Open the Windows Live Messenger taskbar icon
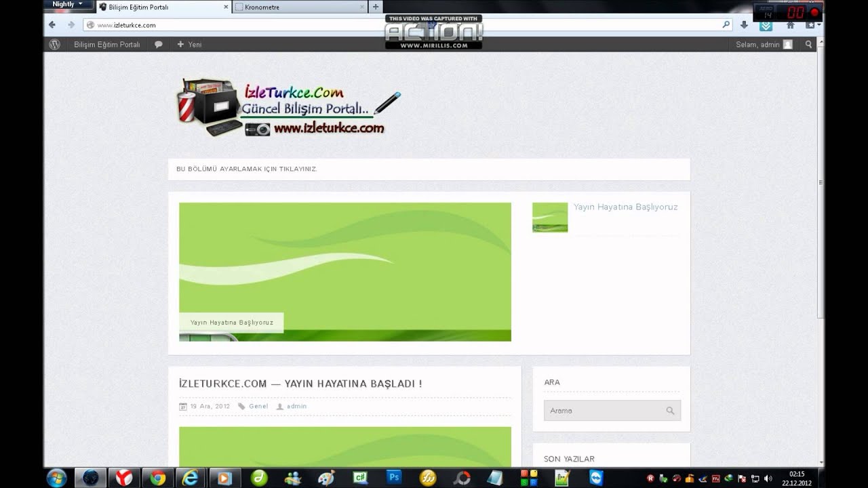Image resolution: width=868 pixels, height=488 pixels. click(292, 478)
